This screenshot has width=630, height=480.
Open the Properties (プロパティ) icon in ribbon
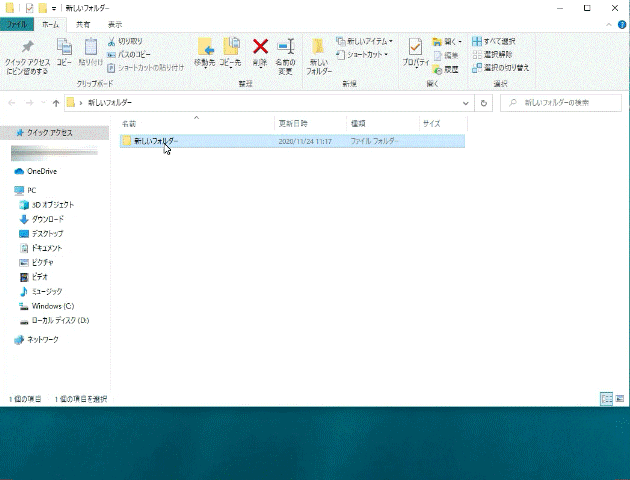click(x=415, y=52)
